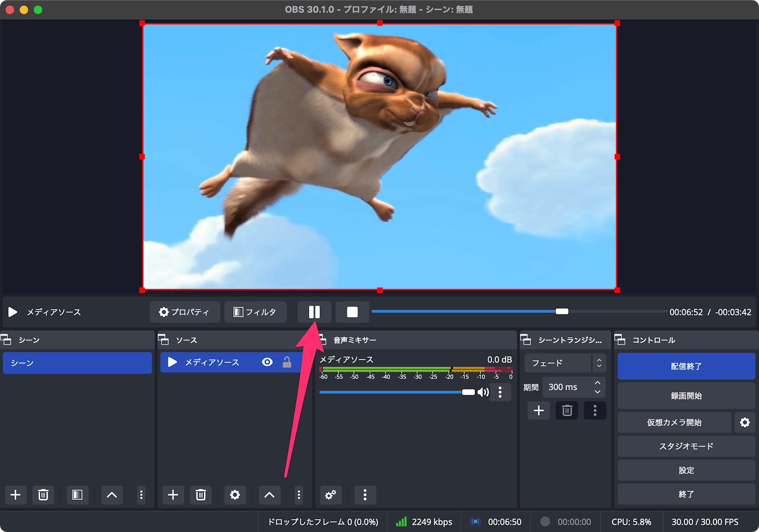Click the 00:06:52 elapsed time label

point(686,312)
